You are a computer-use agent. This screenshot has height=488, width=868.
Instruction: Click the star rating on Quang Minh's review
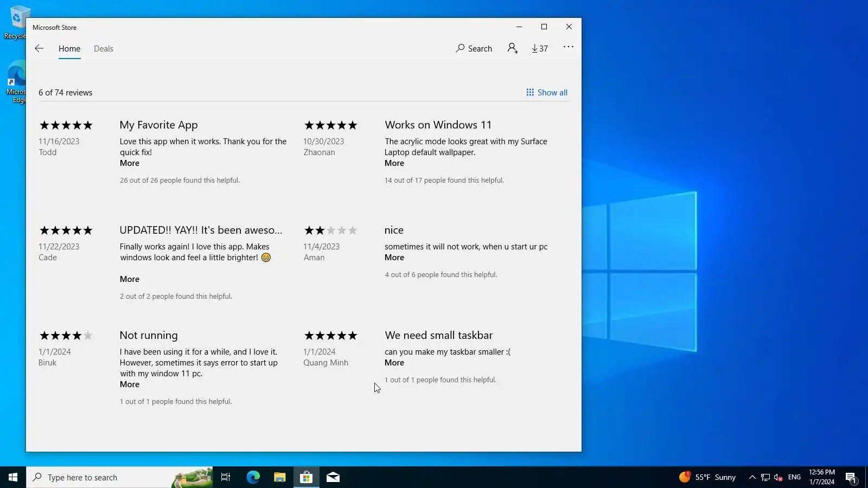(x=331, y=336)
